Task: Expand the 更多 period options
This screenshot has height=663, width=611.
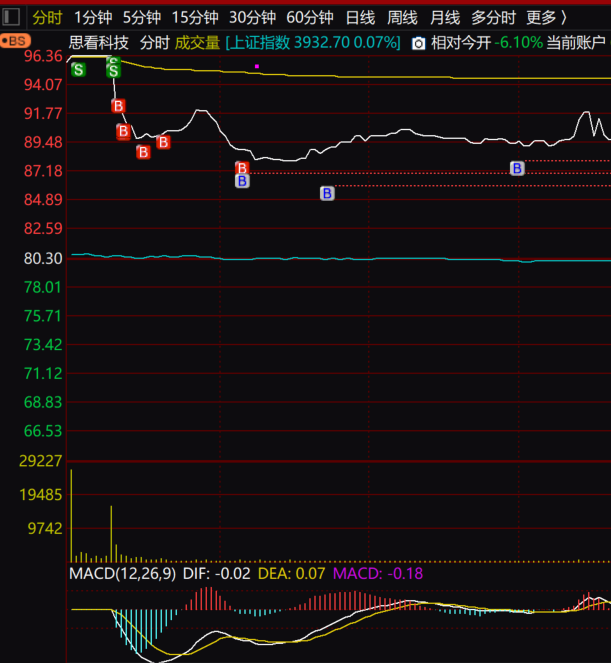Action: tap(546, 18)
